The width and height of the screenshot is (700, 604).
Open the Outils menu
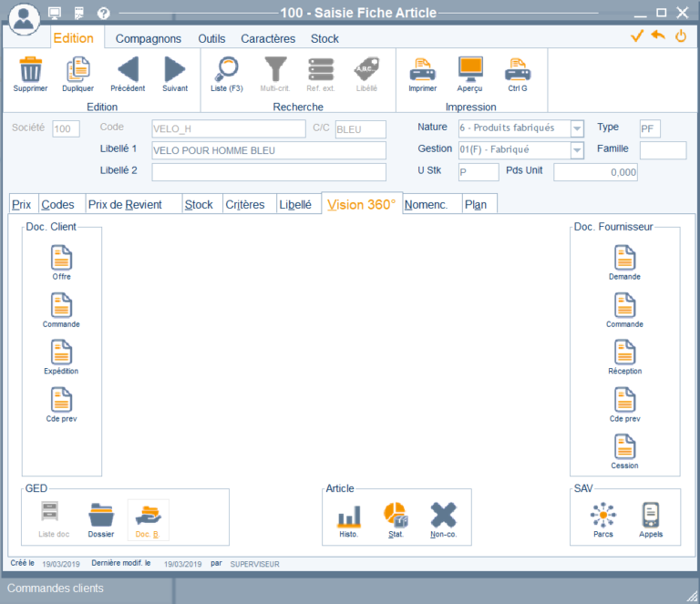[x=211, y=39]
